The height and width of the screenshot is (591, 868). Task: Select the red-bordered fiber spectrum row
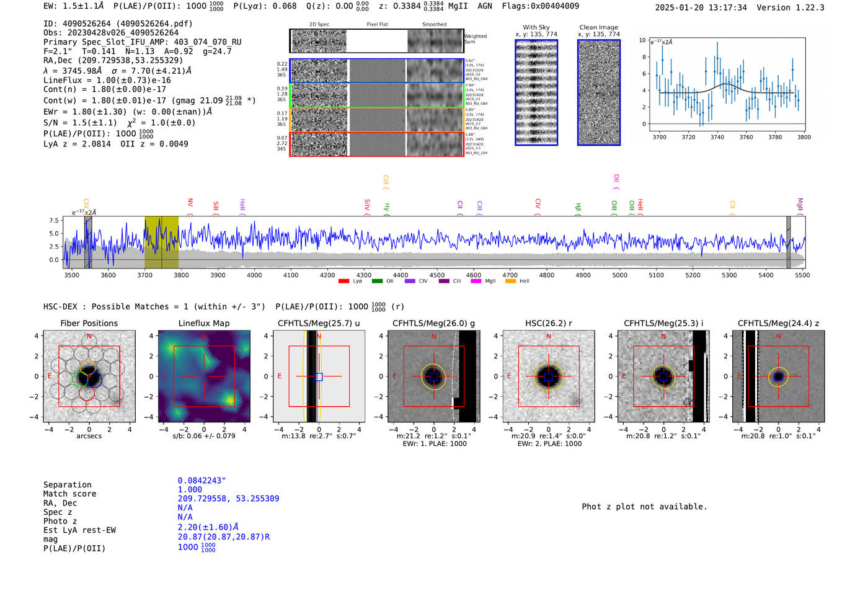[377, 144]
